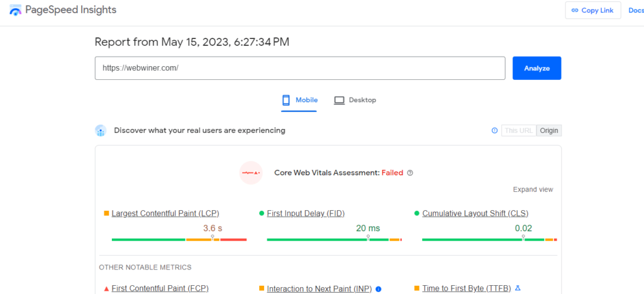Toggle field data to This URL
Screen dimensions: 644x294
pos(519,130)
